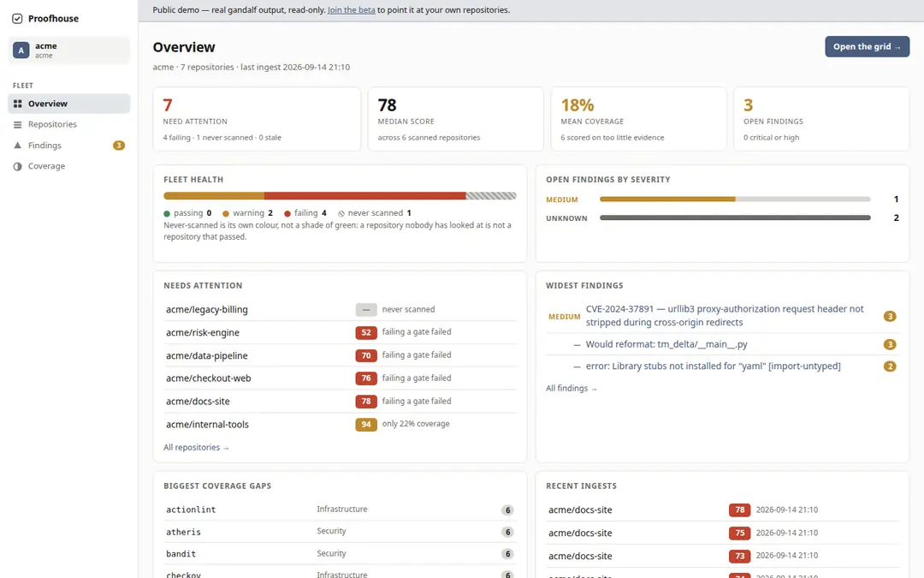Click count badge 2 on Library stubs finding
Image resolution: width=924 pixels, height=578 pixels.
[890, 366]
